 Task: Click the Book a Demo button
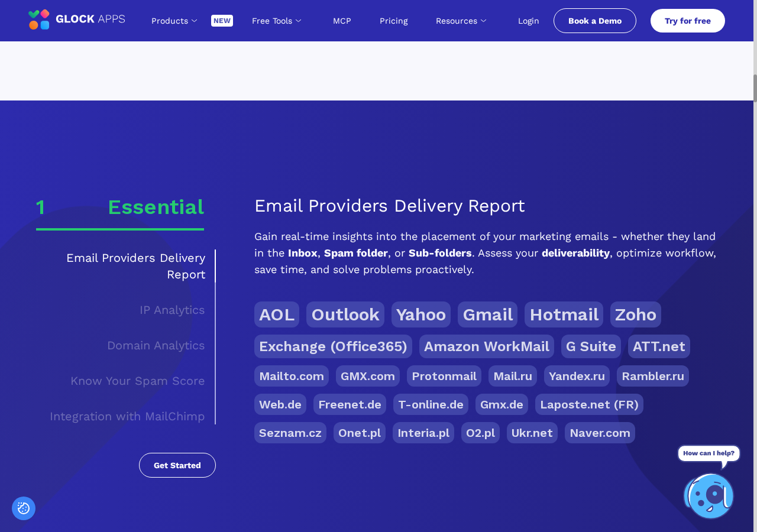point(595,21)
